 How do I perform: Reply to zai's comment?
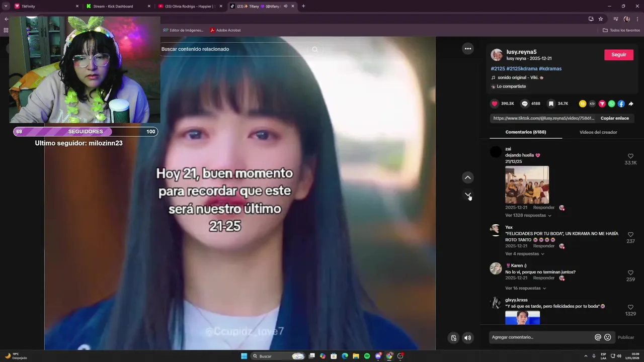544,208
